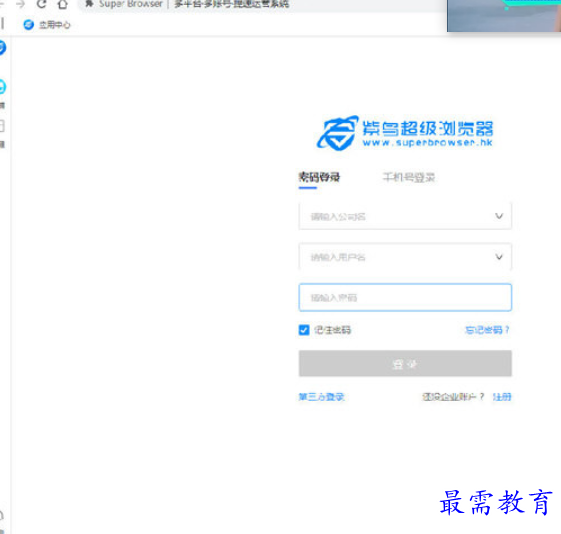561x534 pixels.
Task: Toggle the 记住密码 checkbox
Action: tap(304, 330)
